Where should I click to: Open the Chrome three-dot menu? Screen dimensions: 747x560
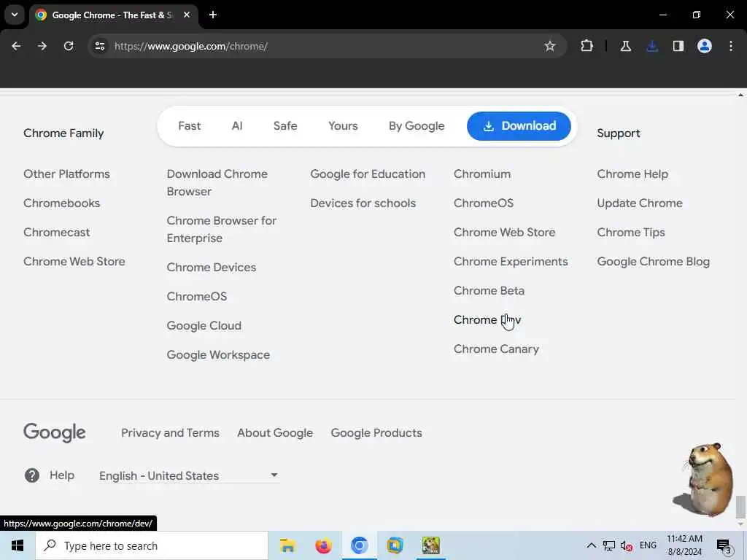coord(731,46)
